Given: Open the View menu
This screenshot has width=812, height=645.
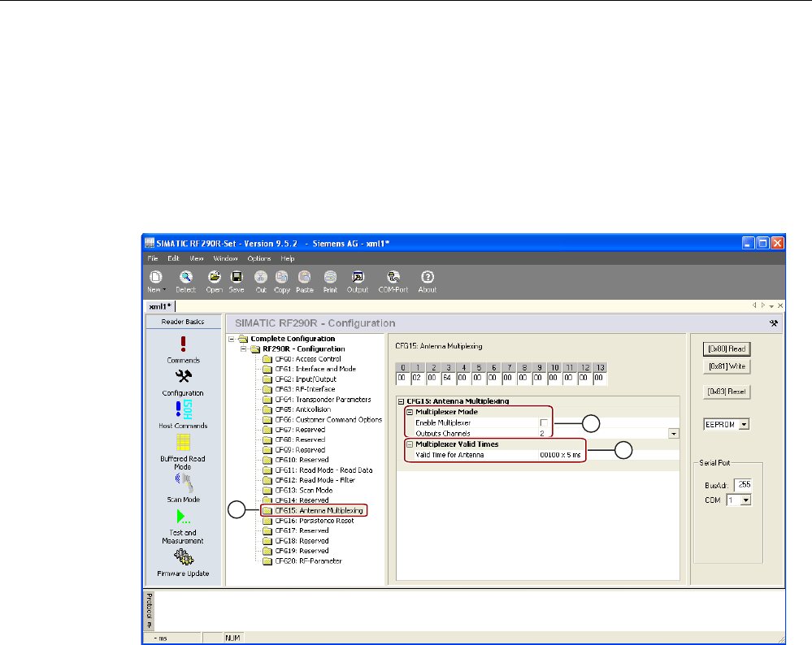Looking at the screenshot, I should pyautogui.click(x=197, y=258).
